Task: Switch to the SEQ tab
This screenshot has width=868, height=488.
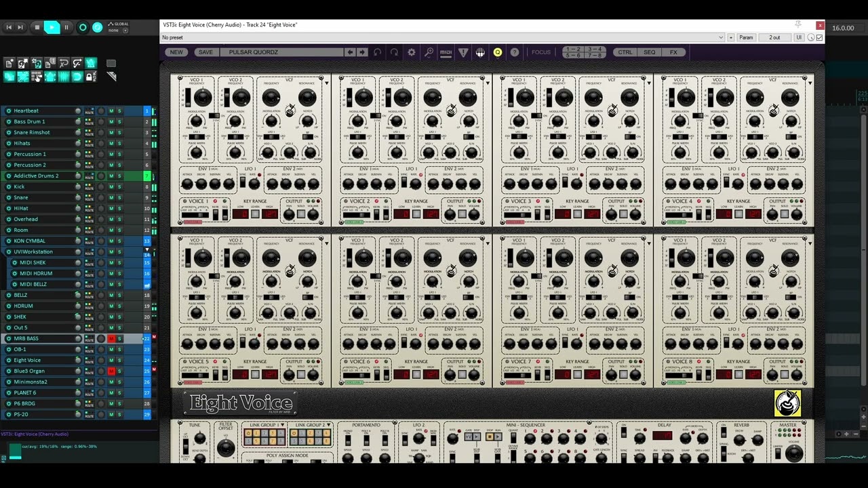Action: click(x=650, y=52)
